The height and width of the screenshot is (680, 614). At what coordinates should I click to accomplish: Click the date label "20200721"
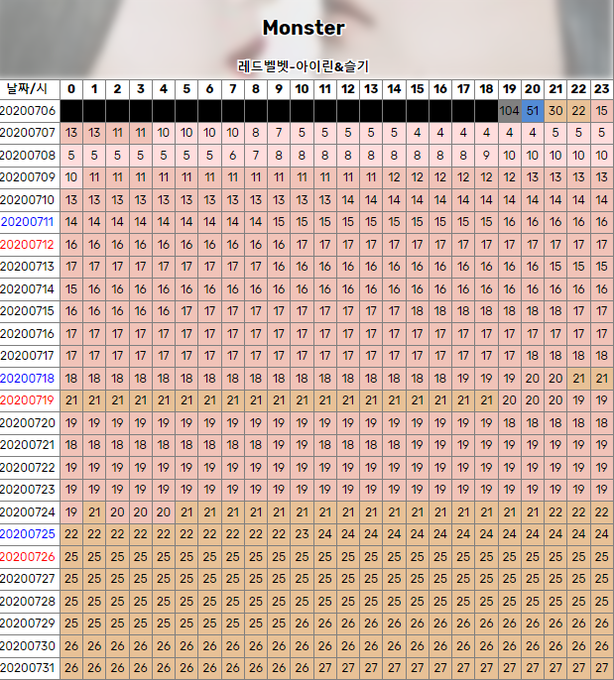28,445
